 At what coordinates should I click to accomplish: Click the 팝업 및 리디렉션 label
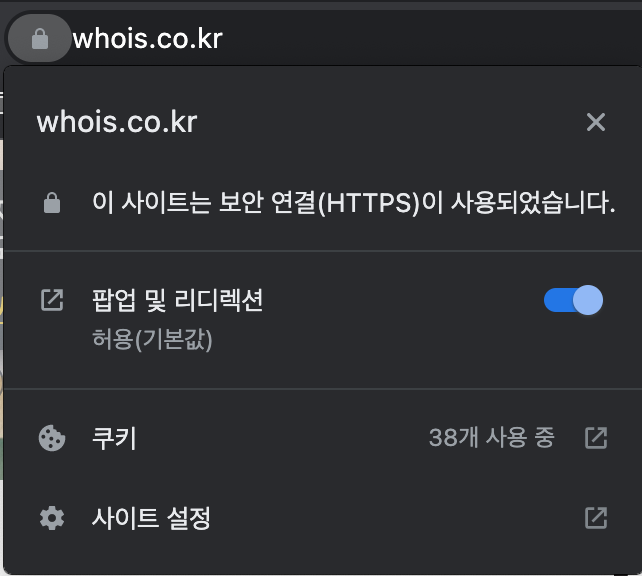click(177, 300)
